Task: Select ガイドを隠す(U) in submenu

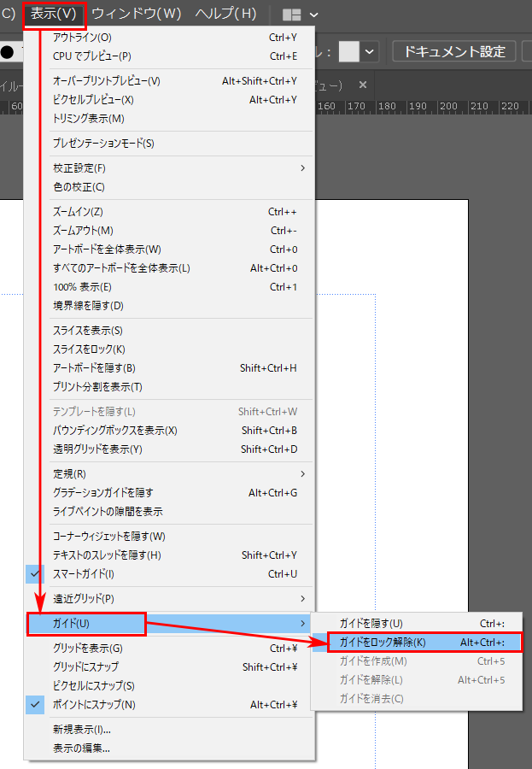Action: (x=417, y=624)
